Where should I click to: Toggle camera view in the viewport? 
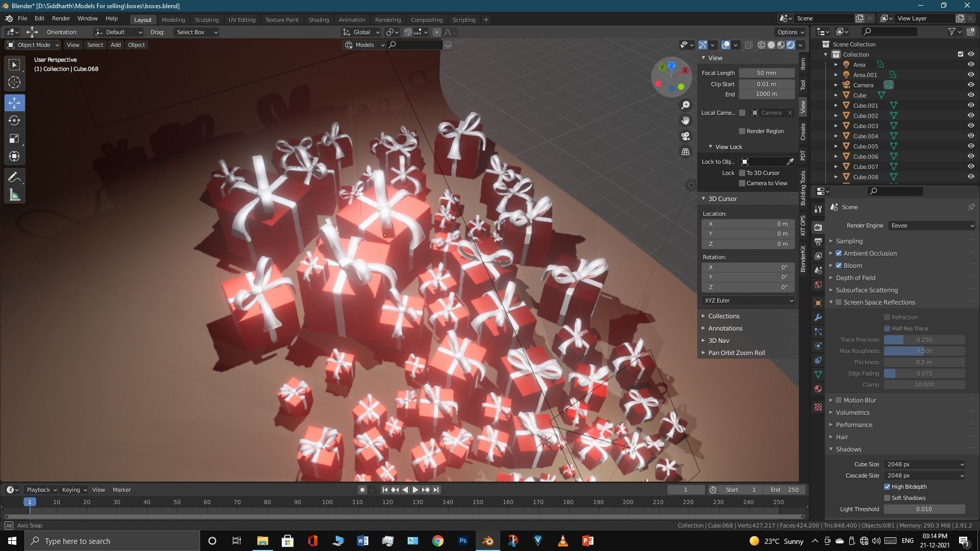(685, 136)
